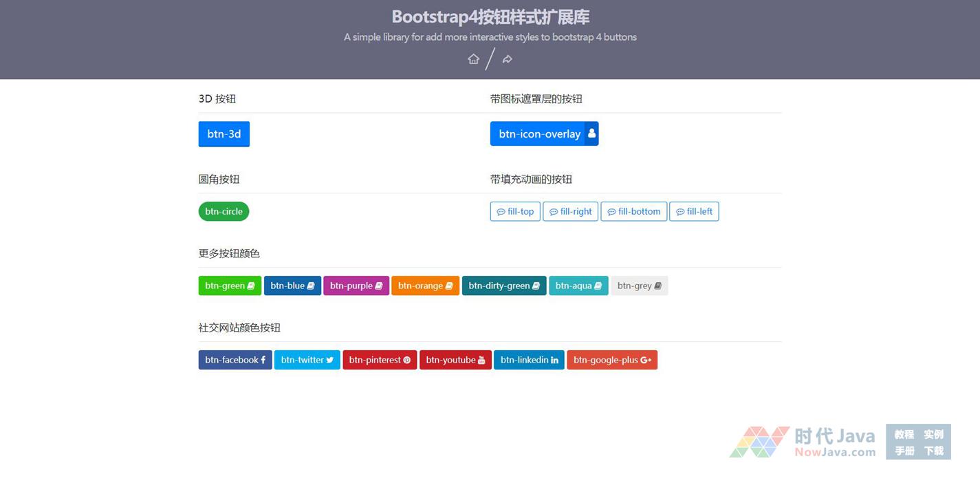Click the share arrow icon in header
This screenshot has height=494, width=980.
(x=508, y=59)
